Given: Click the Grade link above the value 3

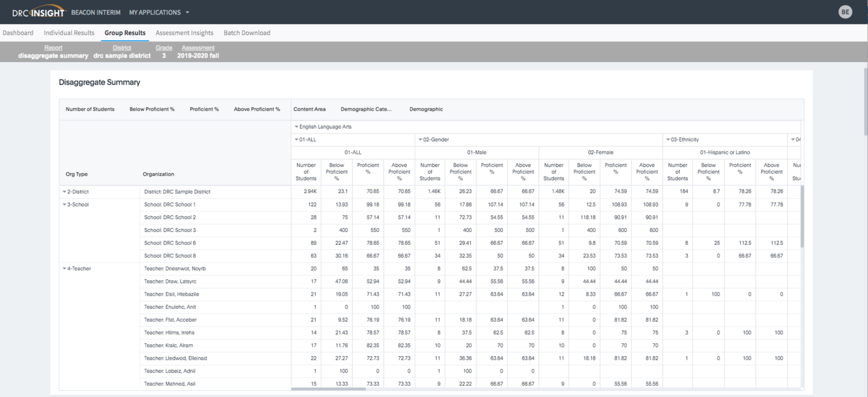Looking at the screenshot, I should click(163, 48).
